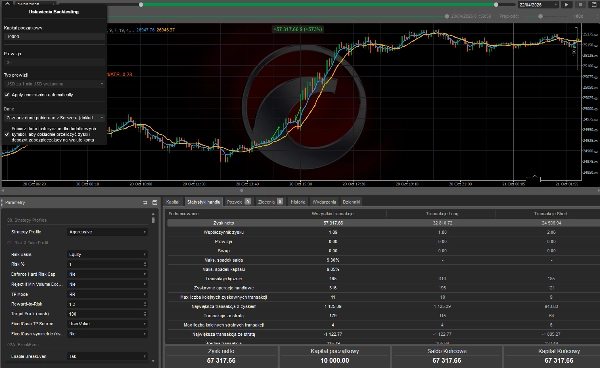This screenshot has width=600, height=368.
Task: Select the Największa transakcja z zyskiem row
Action: pyautogui.click(x=383, y=306)
